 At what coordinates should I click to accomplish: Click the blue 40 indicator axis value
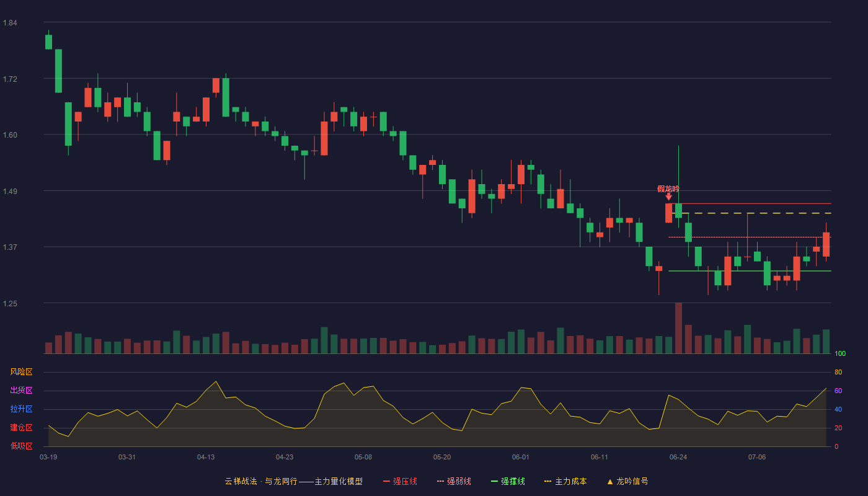[x=838, y=409]
